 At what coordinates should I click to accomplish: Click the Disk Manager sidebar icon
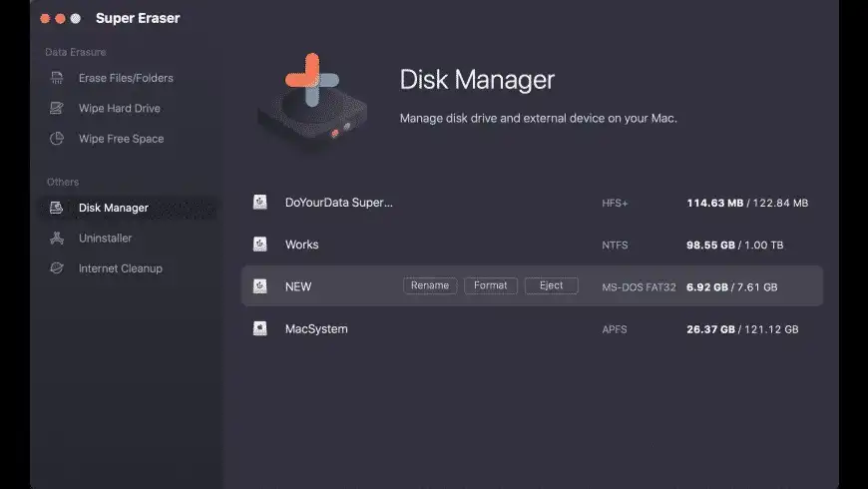point(57,208)
